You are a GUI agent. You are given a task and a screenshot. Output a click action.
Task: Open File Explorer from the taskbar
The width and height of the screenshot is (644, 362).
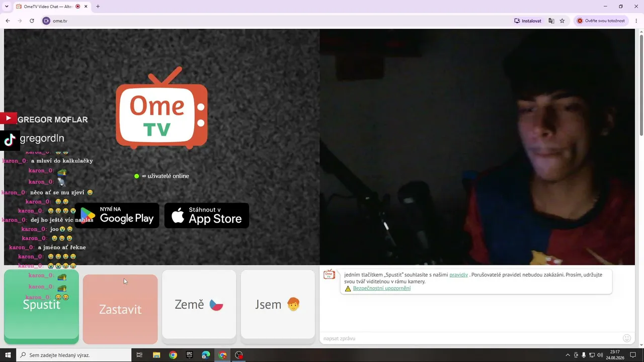156,355
